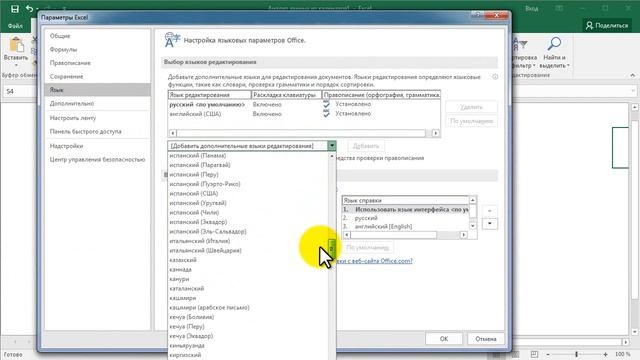640x360 pixels.
Task: Select Общие in options sidebar
Action: pyautogui.click(x=97, y=36)
